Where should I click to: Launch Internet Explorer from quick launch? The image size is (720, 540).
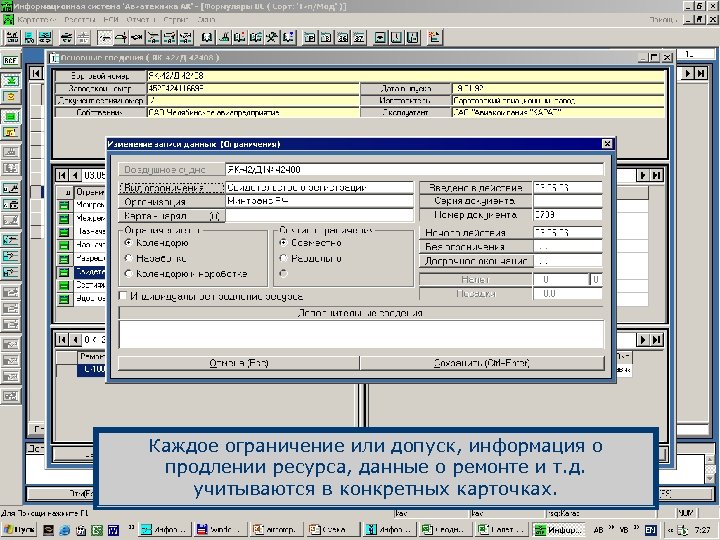64,530
